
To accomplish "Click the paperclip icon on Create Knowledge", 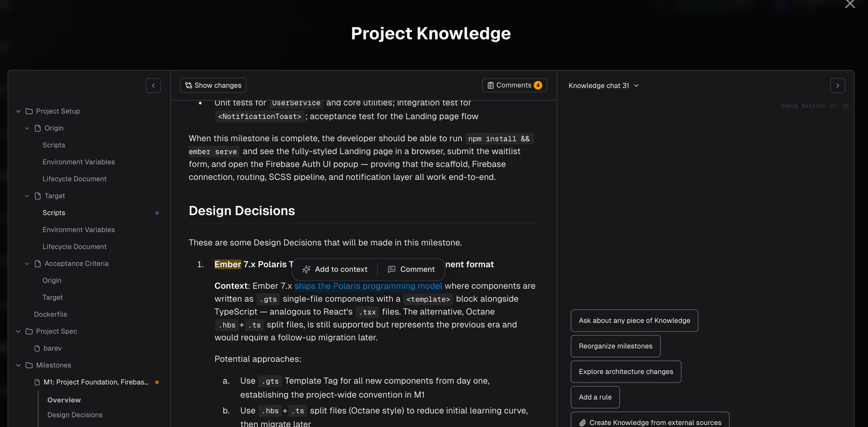I will coord(582,423).
